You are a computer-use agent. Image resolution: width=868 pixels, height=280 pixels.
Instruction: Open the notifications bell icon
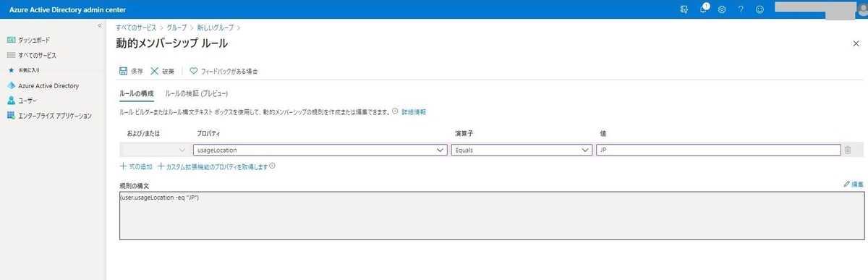704,9
